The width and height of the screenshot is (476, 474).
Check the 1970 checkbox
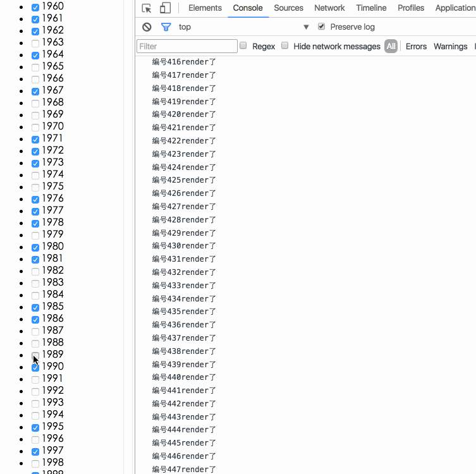(35, 128)
